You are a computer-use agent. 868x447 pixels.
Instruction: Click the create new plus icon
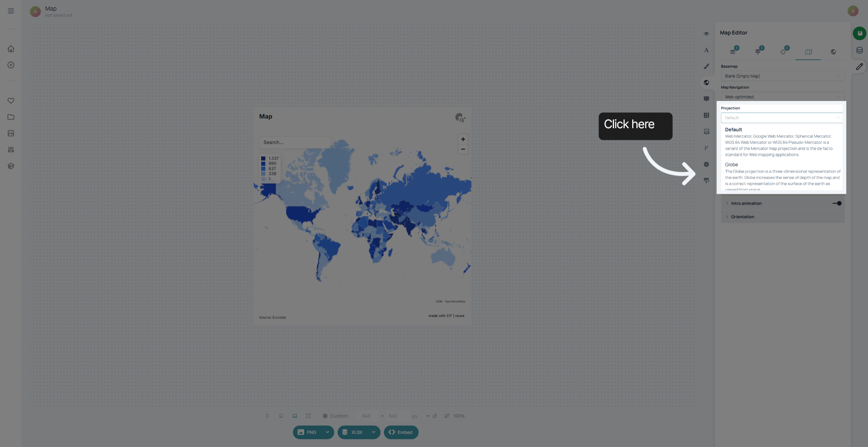click(11, 65)
